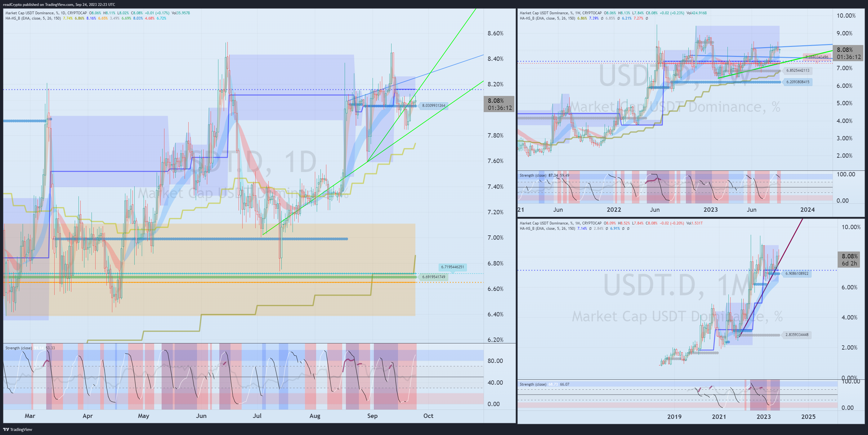Click the 6.20% tick on the daily price axis
Screen dimensions: 868x435
(495, 340)
